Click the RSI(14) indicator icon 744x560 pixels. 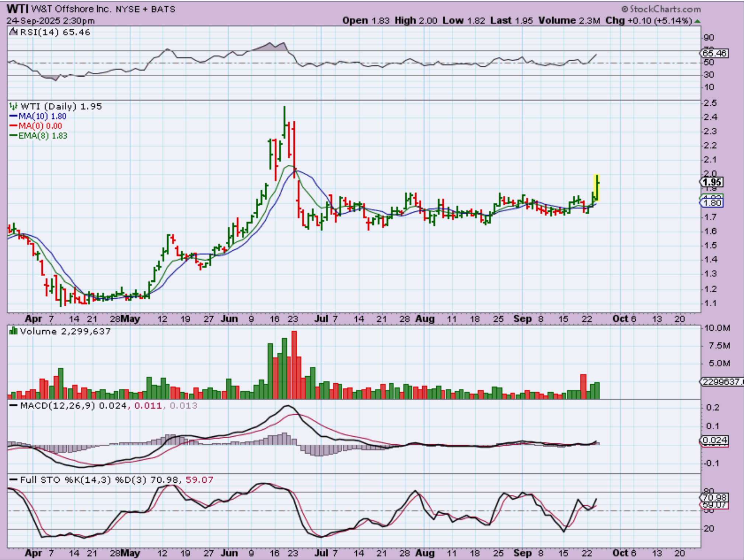click(x=14, y=32)
